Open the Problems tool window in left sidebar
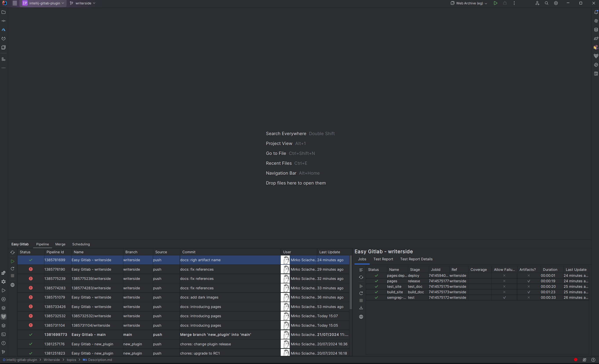 click(x=4, y=343)
